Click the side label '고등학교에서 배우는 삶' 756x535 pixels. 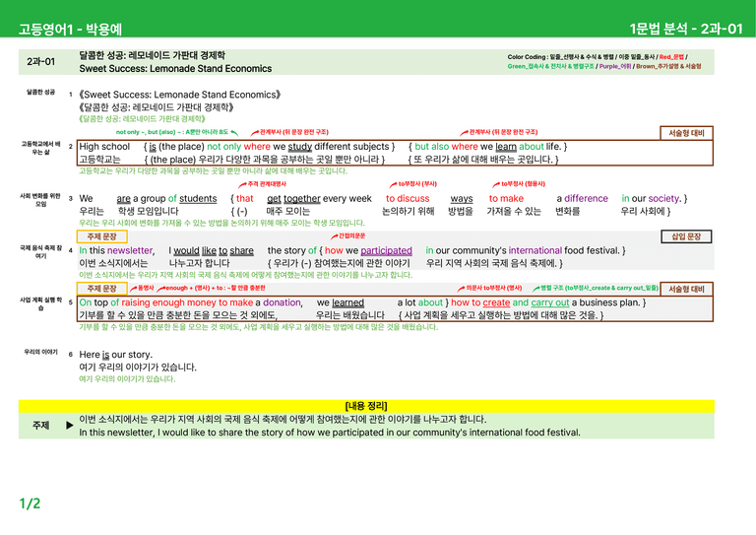coord(40,148)
